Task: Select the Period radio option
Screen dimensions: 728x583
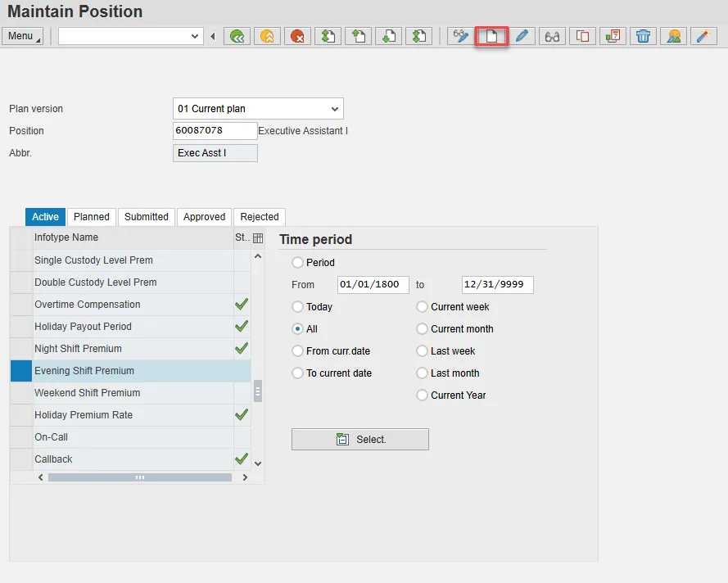Action: [x=298, y=263]
